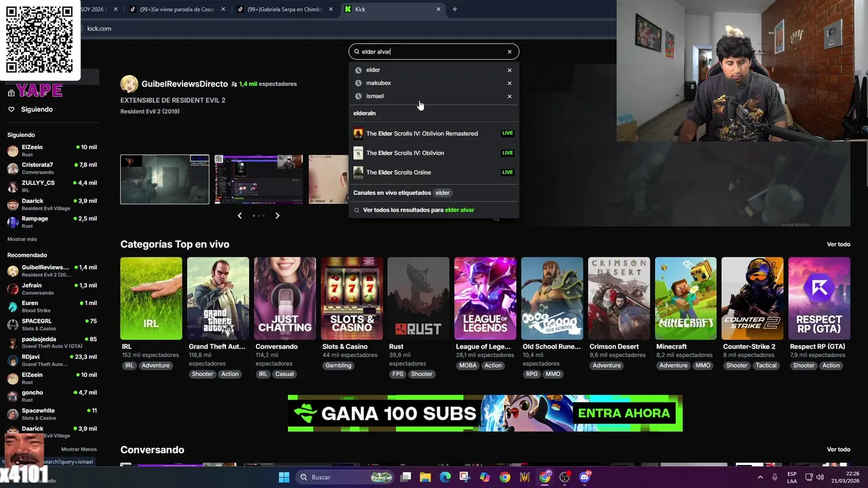Open goncho recommended channel
The width and height of the screenshot is (868, 488).
[x=52, y=396]
